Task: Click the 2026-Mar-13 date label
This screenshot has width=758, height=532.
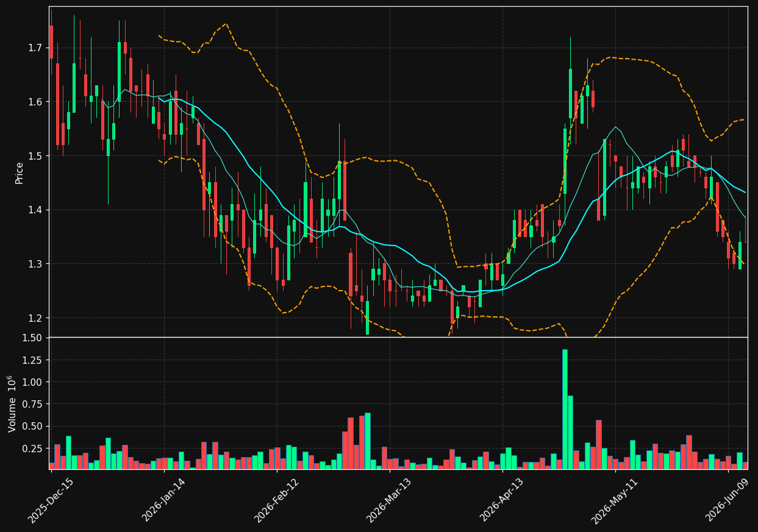Action: [x=388, y=500]
